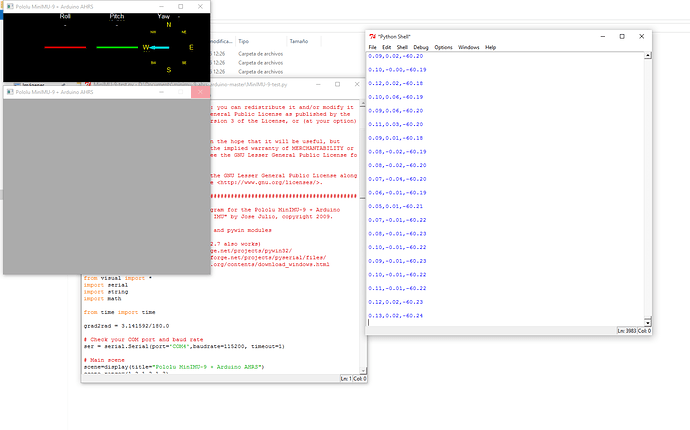This screenshot has height=430, width=690.
Task: Click the Python Shell title bar icon
Action: (x=373, y=36)
